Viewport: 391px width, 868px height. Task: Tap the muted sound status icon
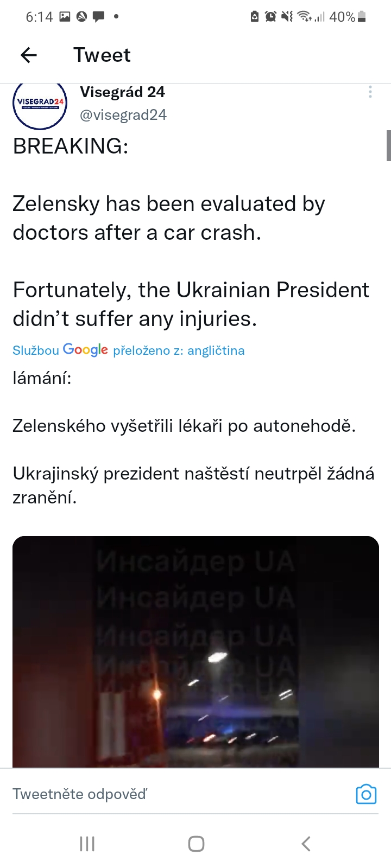[x=287, y=17]
